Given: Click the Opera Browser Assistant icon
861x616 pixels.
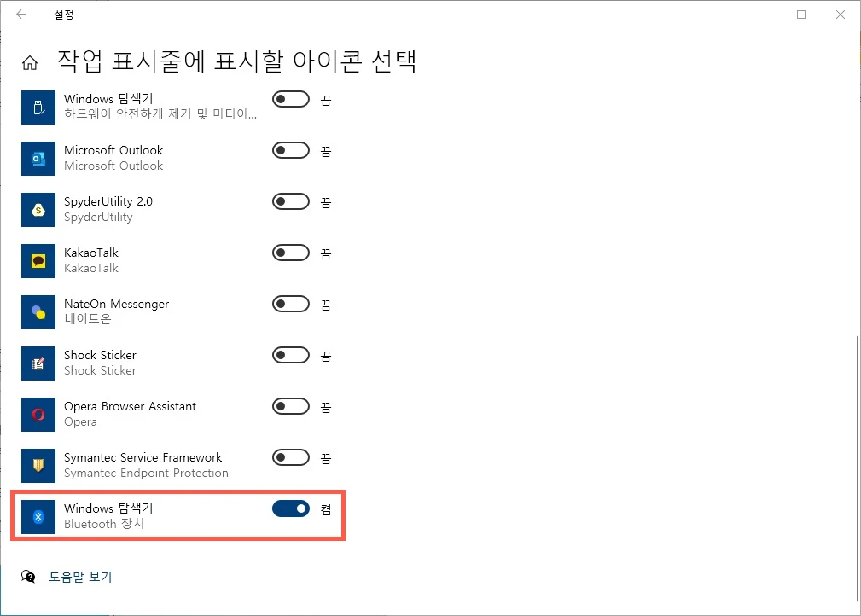Looking at the screenshot, I should click(x=38, y=415).
